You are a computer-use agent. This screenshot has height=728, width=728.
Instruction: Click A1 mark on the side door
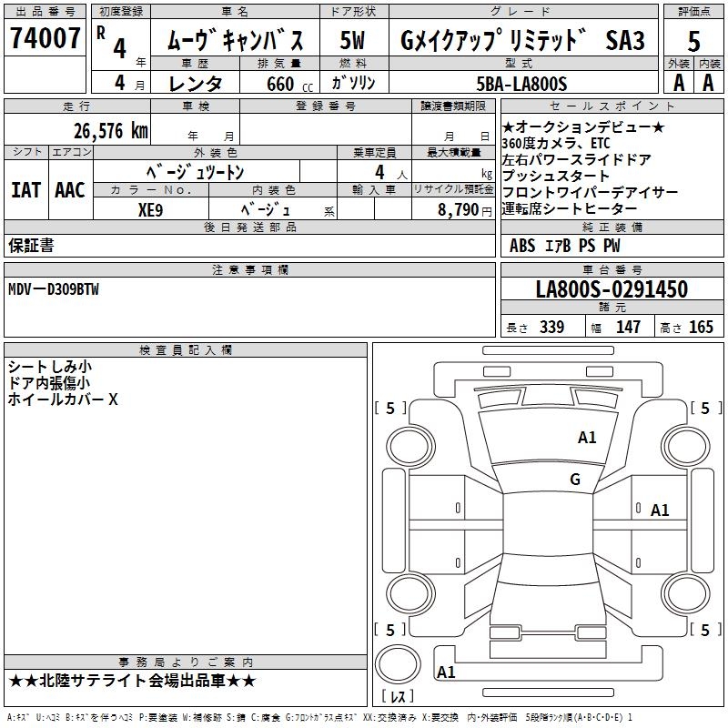pyautogui.click(x=659, y=511)
